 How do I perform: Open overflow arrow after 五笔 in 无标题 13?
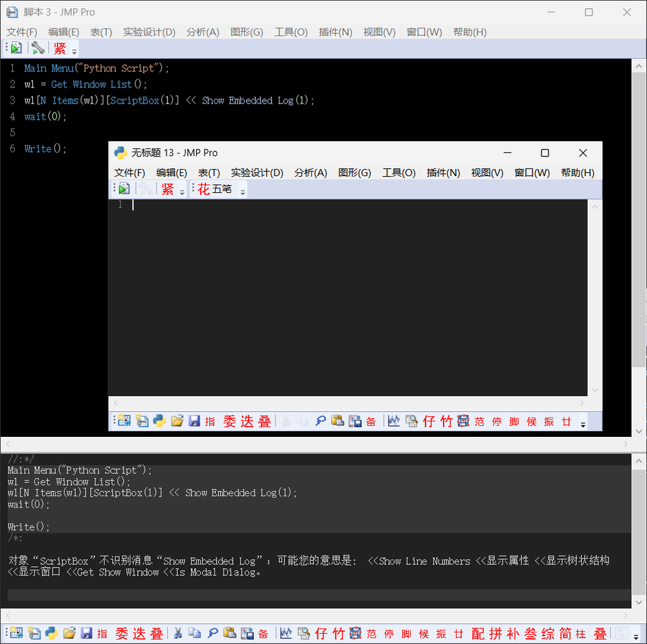tap(243, 192)
